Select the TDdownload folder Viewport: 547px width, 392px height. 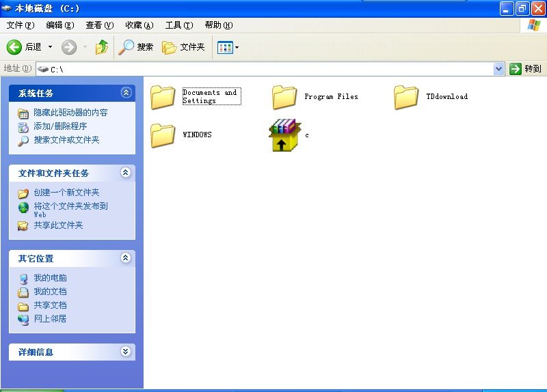tap(406, 97)
